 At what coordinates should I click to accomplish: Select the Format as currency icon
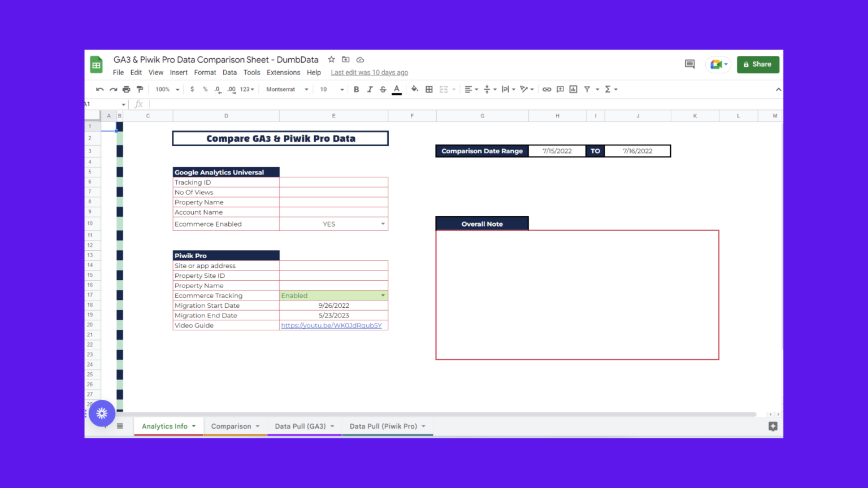(x=192, y=89)
